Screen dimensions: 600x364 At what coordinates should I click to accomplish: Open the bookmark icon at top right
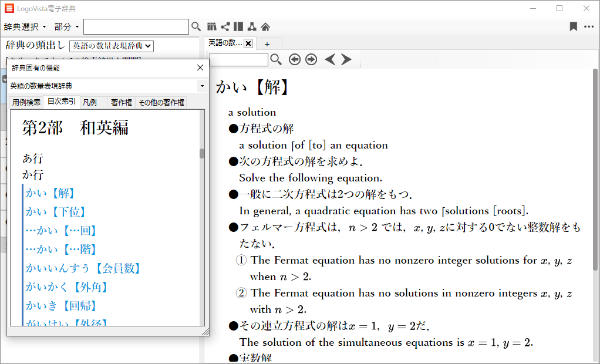pos(573,26)
